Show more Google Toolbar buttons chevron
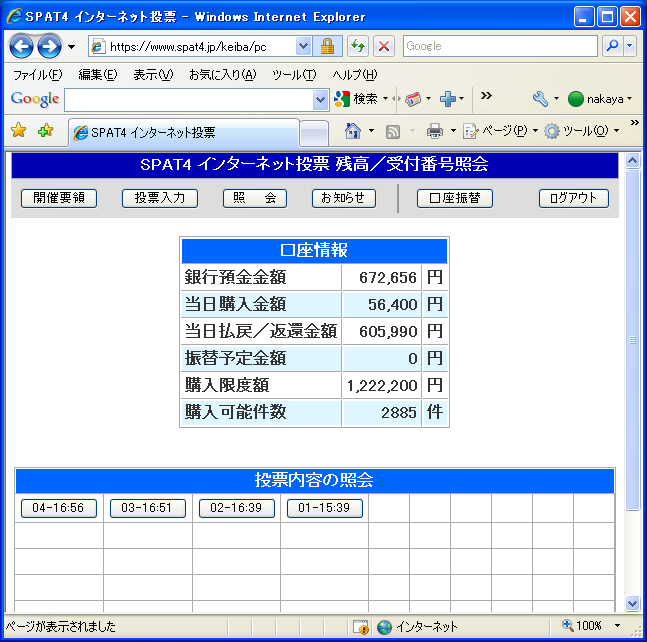647x642 pixels. tap(486, 96)
